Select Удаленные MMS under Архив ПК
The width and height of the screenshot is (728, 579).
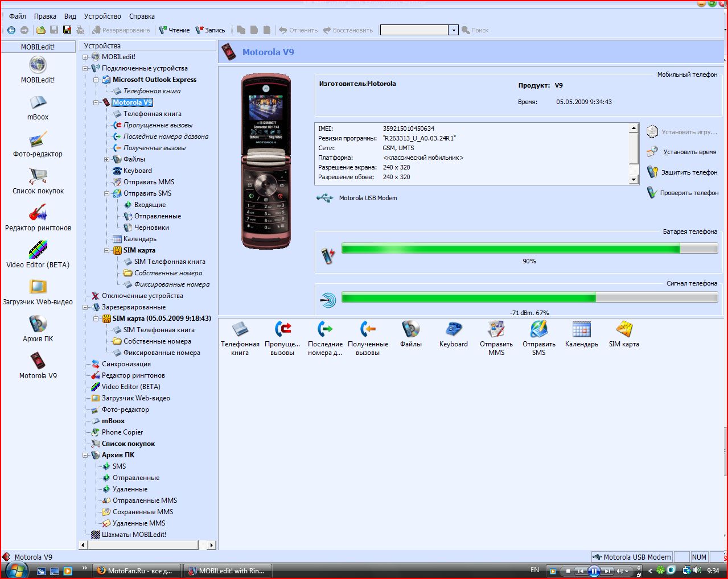coord(139,523)
